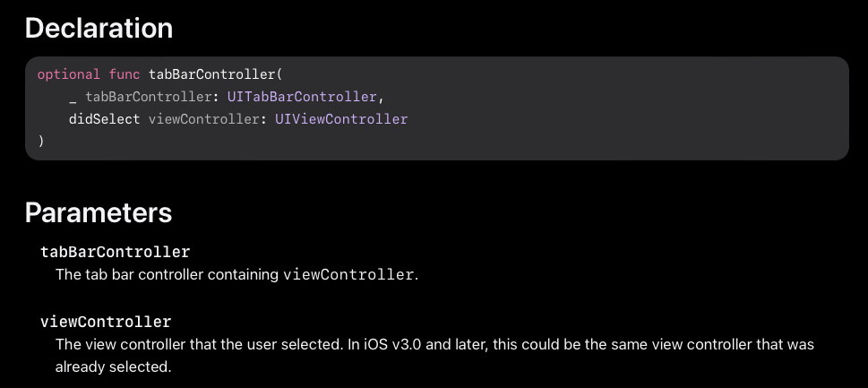This screenshot has width=868, height=388.
Task: Click the didSelect argument label
Action: pos(105,119)
